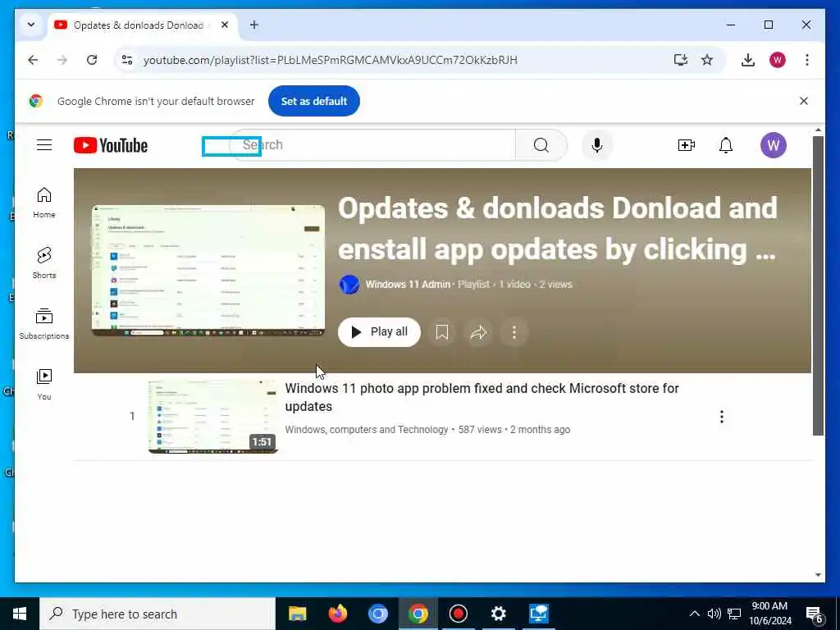
Task: Bookmark this page with star icon
Action: [x=707, y=60]
